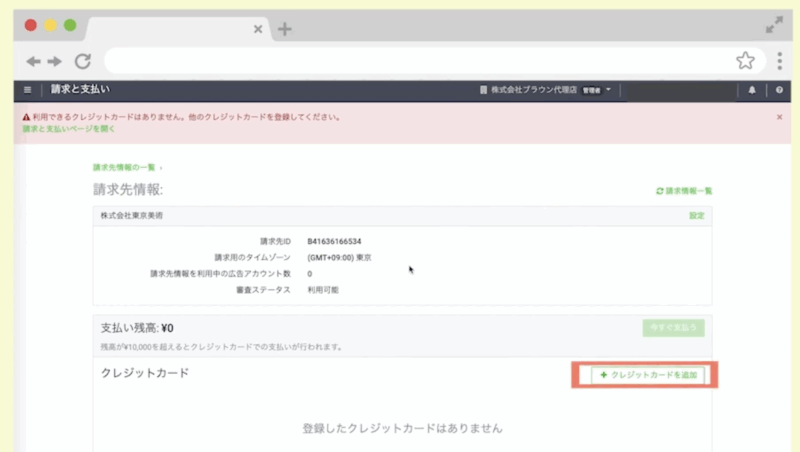
Task: Click the 請求と支払い header title
Action: [80, 89]
